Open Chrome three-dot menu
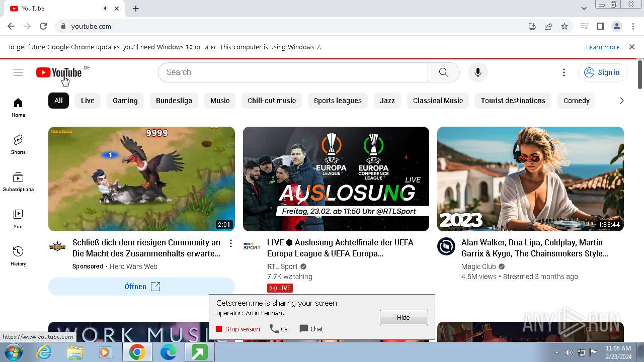The image size is (644, 362). (x=632, y=26)
